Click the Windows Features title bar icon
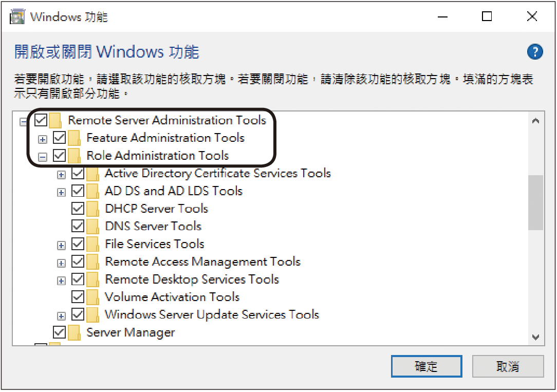557x392 pixels. tap(17, 17)
